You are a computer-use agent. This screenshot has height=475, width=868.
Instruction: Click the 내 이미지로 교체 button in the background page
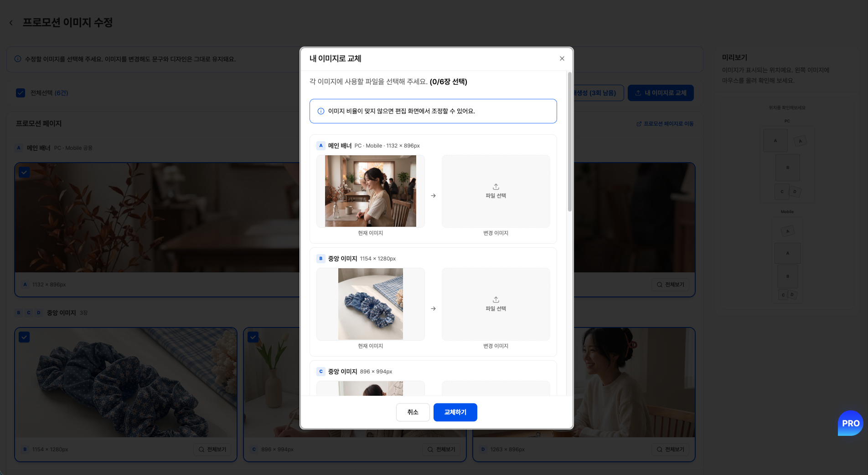[x=661, y=93]
